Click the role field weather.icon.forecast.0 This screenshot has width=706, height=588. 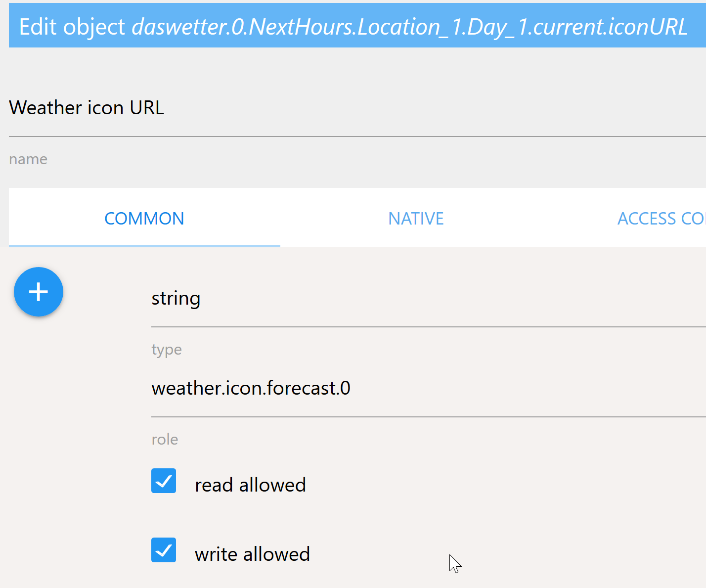coord(429,389)
